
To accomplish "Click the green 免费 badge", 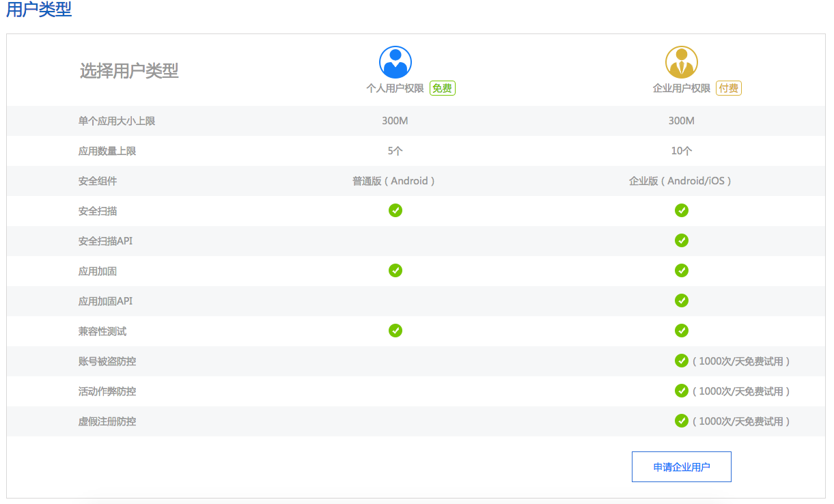I will click(442, 88).
